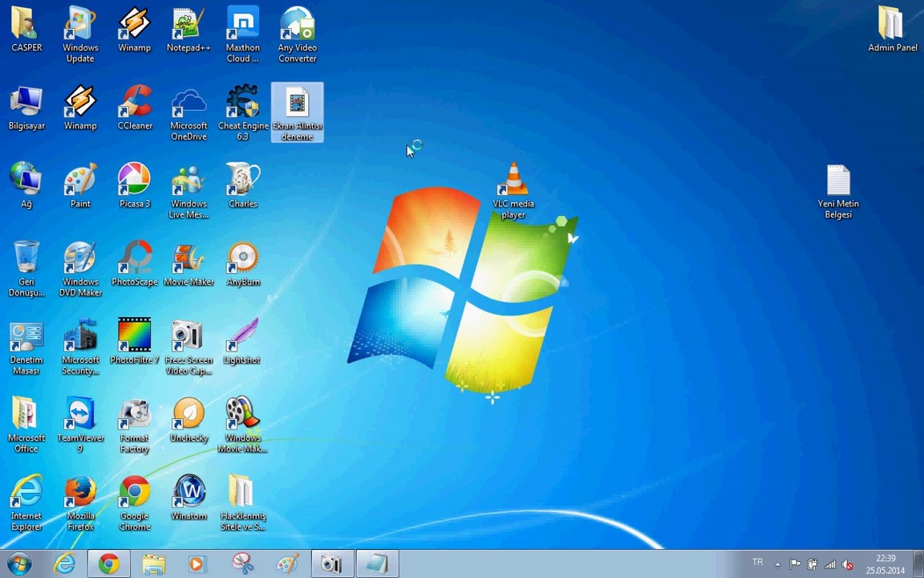Image resolution: width=924 pixels, height=578 pixels.
Task: Select the Yeni Metin Belgesi text file
Action: (838, 190)
